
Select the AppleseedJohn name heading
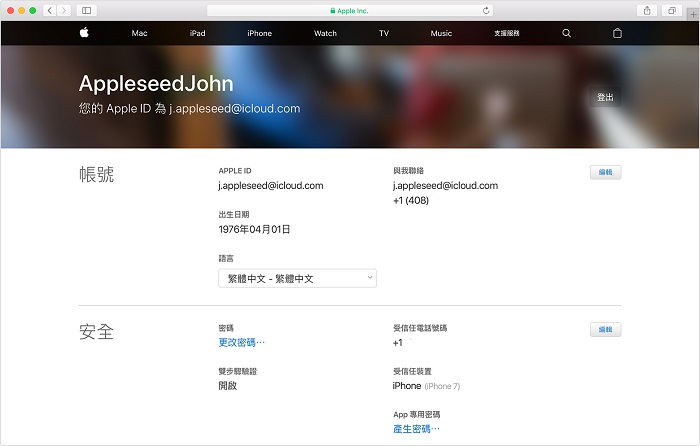coord(156,83)
